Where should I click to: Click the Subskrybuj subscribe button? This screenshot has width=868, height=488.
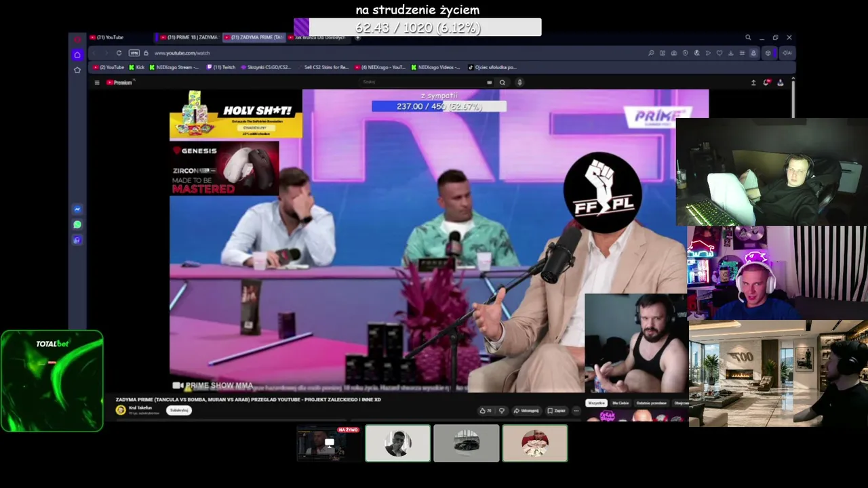[x=179, y=410]
